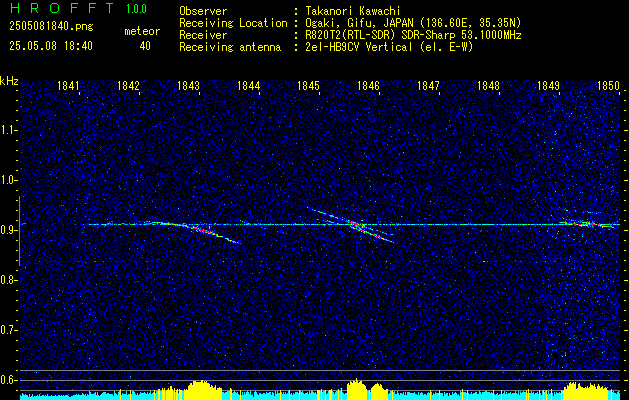629x400 pixels.
Task: Click the 0.7 kHz axis label
Action: [8, 330]
